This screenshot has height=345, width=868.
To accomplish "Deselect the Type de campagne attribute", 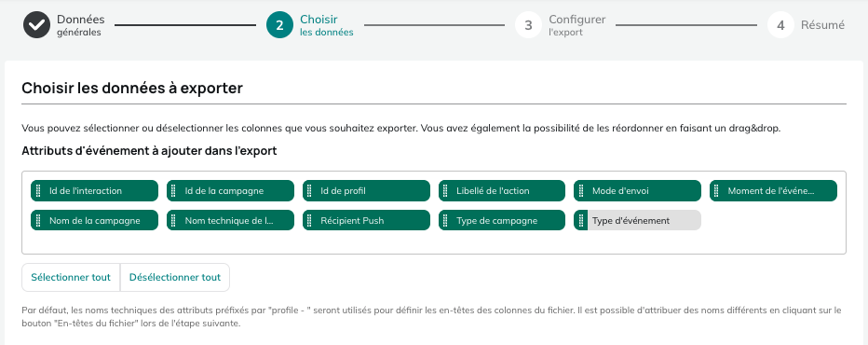I will point(502,220).
